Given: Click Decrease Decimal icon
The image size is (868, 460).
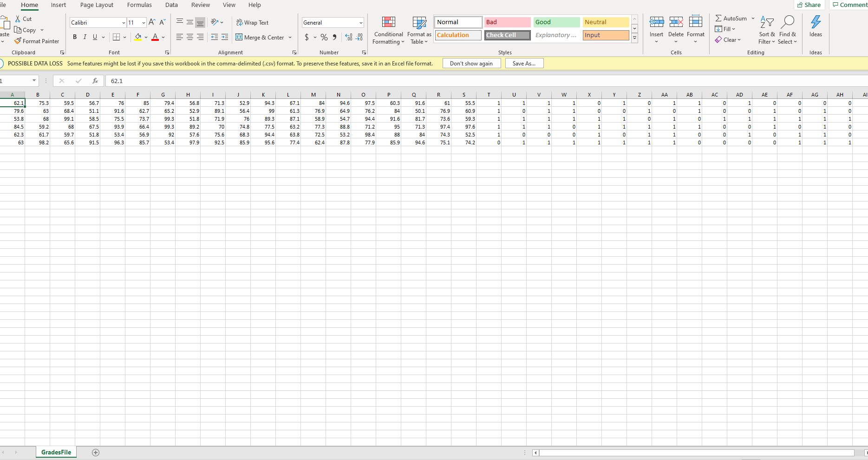Looking at the screenshot, I should click(x=359, y=37).
